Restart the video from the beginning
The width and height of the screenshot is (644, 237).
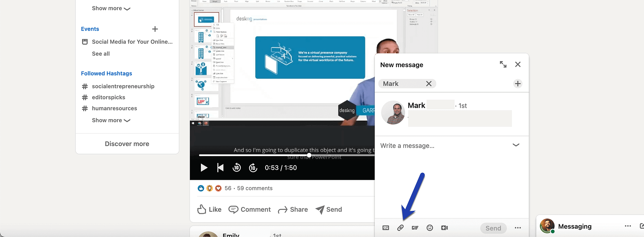coord(220,168)
